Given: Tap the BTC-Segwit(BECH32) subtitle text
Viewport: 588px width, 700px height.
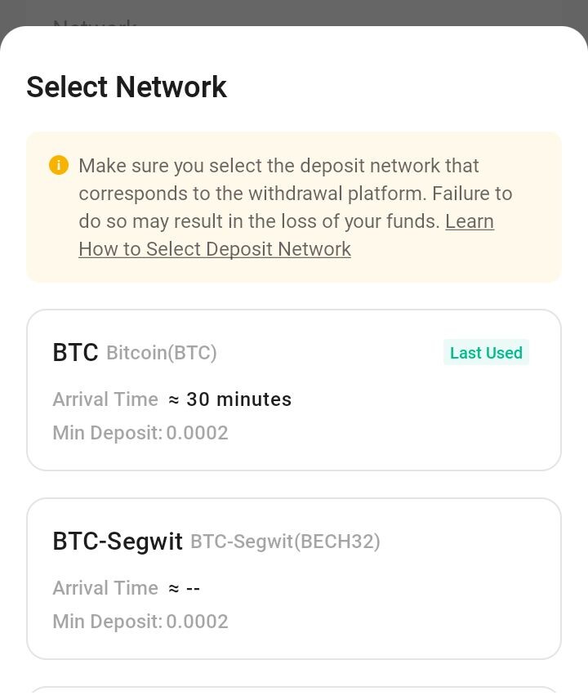Looking at the screenshot, I should click(285, 542).
